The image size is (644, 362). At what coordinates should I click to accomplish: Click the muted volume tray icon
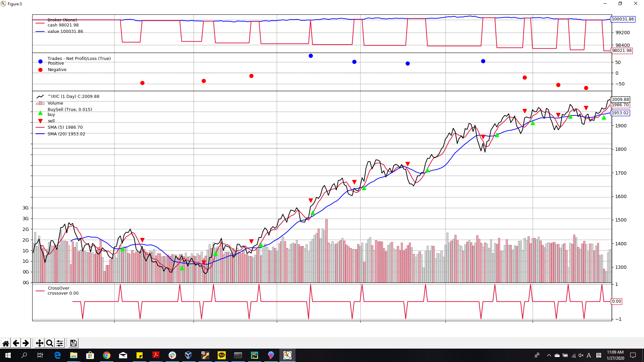[581, 355]
